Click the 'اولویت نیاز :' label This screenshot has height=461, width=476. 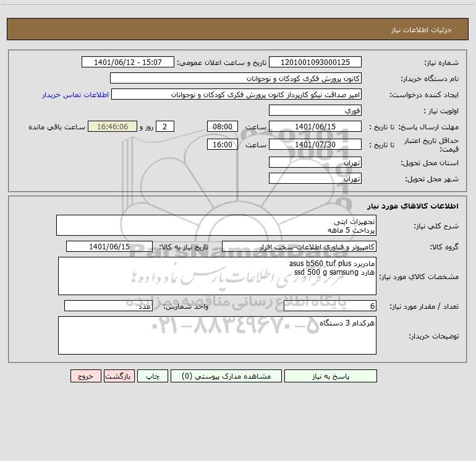441,111
